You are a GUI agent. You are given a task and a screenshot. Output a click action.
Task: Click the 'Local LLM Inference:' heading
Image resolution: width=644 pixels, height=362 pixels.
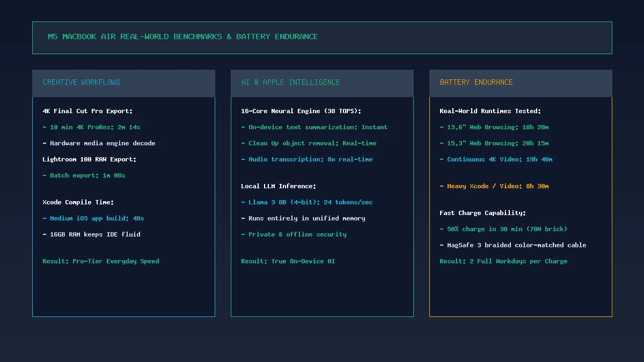tap(279, 186)
